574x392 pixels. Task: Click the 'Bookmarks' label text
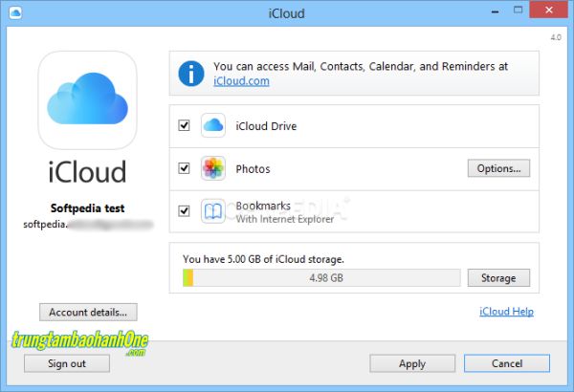click(263, 206)
